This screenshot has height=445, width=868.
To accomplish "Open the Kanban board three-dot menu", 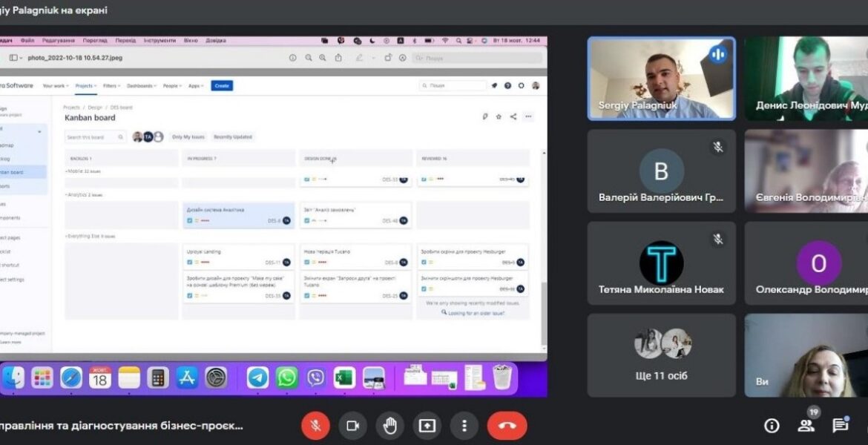I will (528, 116).
